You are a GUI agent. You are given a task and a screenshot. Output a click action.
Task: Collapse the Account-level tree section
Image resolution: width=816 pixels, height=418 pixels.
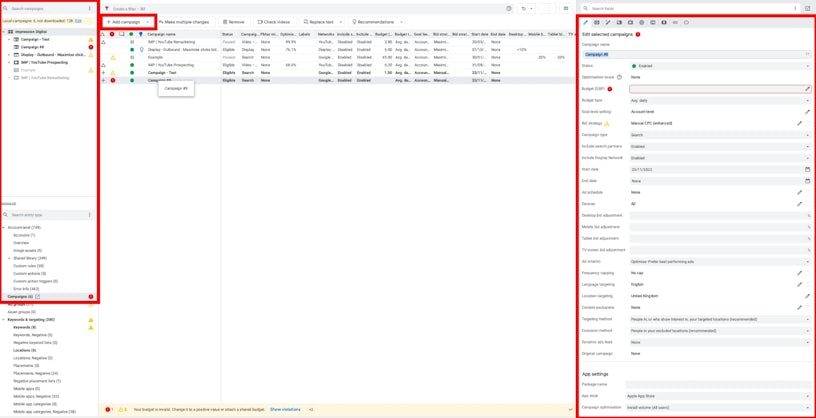point(3,227)
